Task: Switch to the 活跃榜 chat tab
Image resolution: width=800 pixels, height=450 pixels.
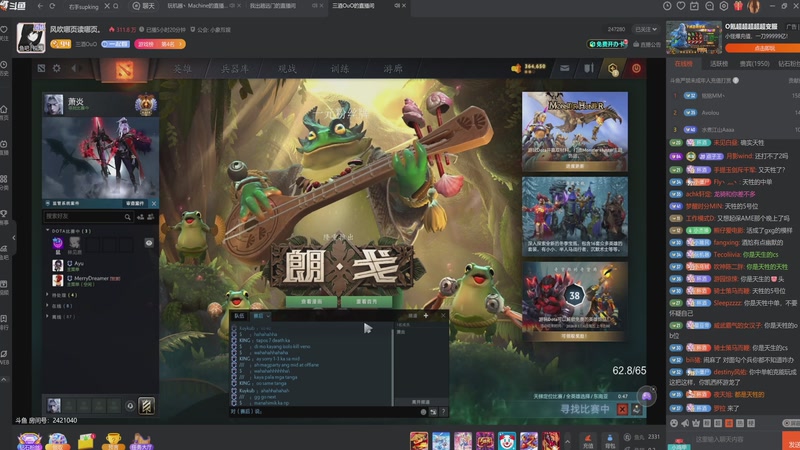Action: 719,64
